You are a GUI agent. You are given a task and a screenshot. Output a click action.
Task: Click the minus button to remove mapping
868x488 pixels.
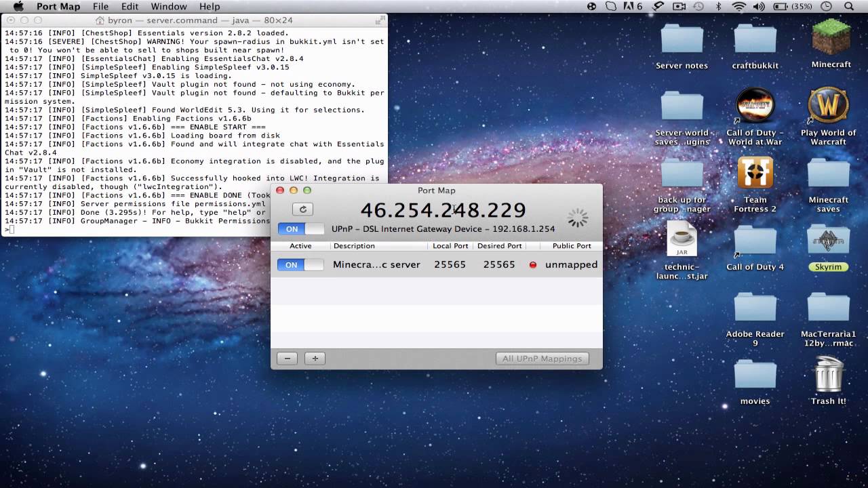tap(287, 359)
